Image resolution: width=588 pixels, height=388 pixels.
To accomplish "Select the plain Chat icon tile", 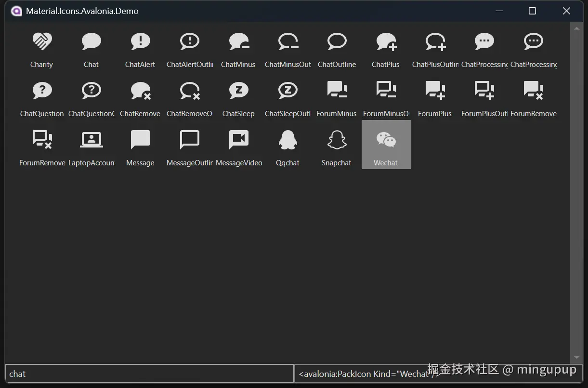I will pos(91,47).
